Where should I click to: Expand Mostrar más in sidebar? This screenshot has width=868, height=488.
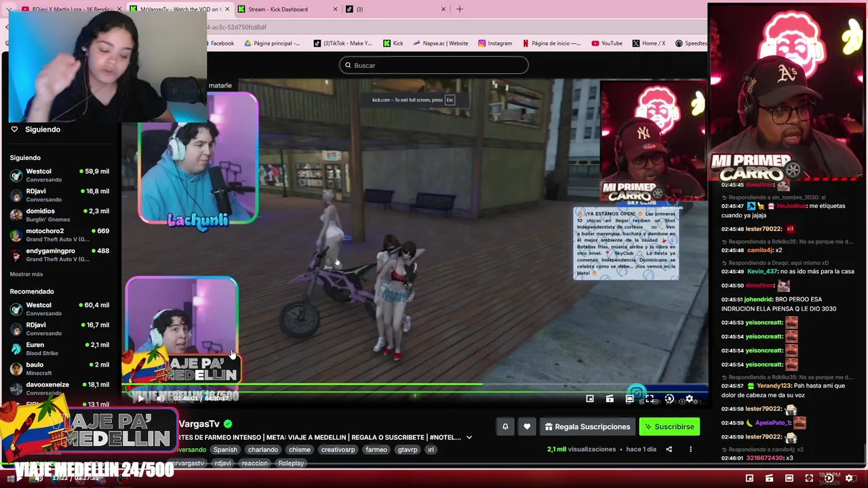26,274
